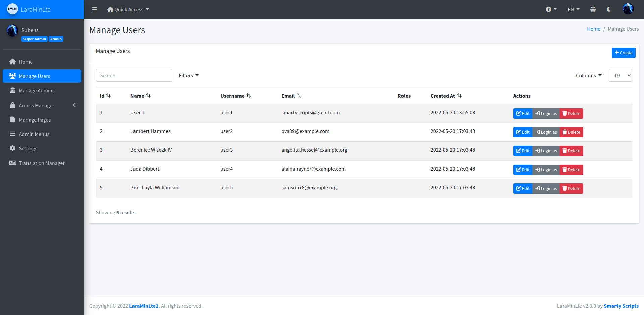Open the help question mark menu
Image resolution: width=644 pixels, height=315 pixels.
click(551, 9)
